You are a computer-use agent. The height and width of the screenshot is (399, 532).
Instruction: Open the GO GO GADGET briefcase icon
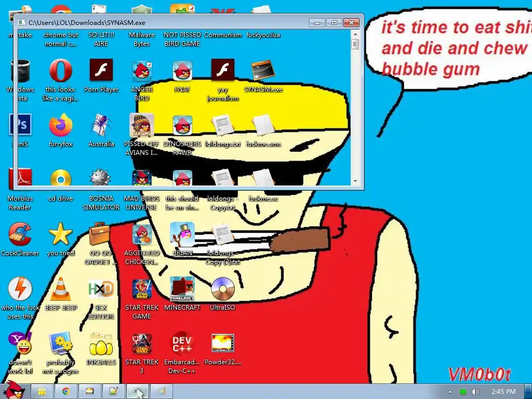click(x=100, y=234)
